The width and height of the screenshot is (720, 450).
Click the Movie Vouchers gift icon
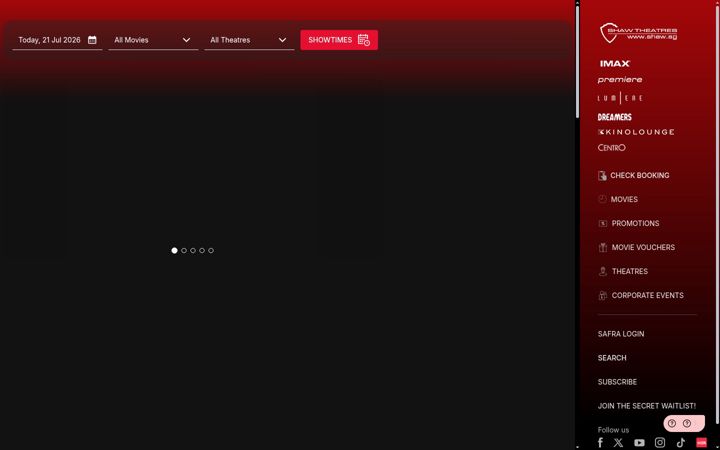coord(603,248)
